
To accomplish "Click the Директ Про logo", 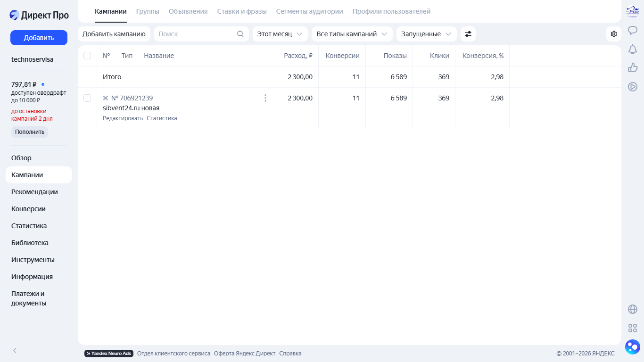I will 39,15.
